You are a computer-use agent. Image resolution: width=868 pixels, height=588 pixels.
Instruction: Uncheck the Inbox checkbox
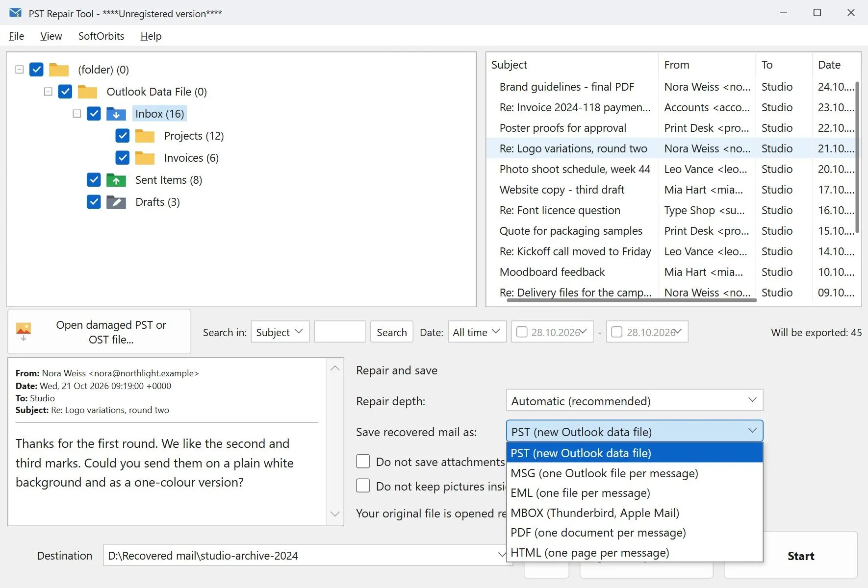(x=94, y=114)
